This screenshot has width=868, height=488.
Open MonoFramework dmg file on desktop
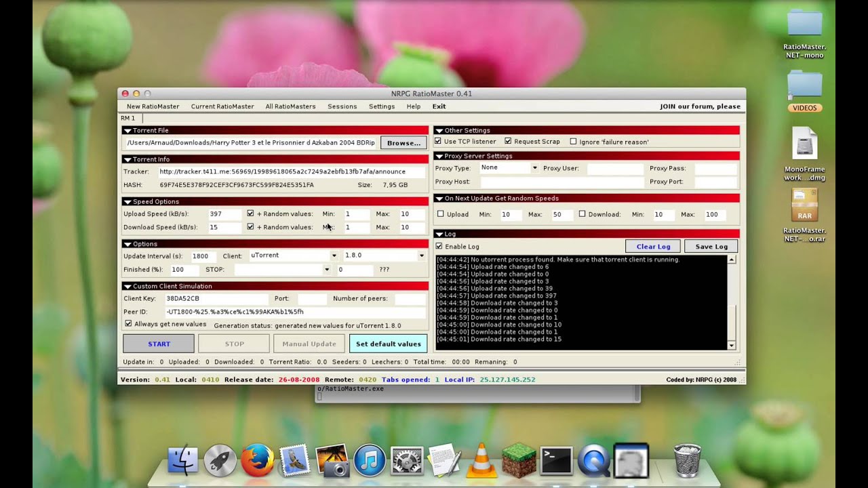click(x=805, y=155)
